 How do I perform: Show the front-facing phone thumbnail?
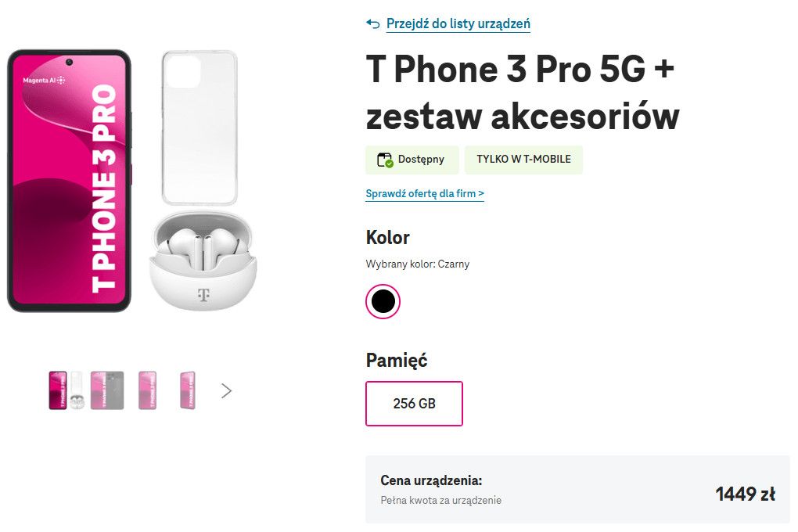147,390
